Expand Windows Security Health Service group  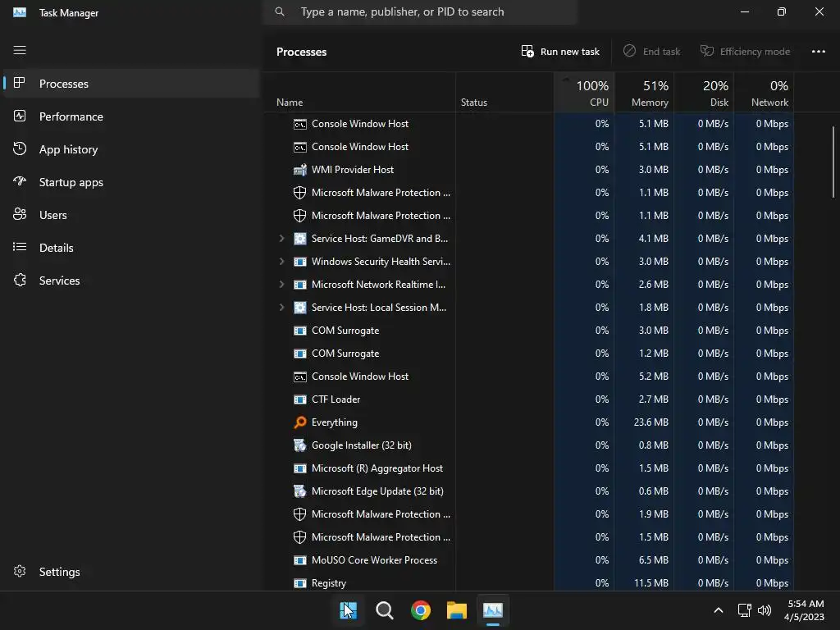pos(282,262)
